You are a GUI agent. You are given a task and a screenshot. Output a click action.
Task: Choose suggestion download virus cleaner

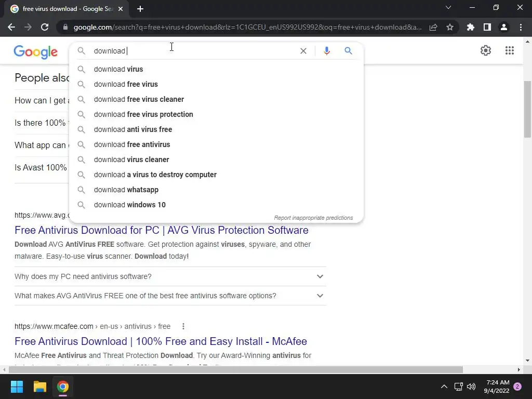point(216,159)
